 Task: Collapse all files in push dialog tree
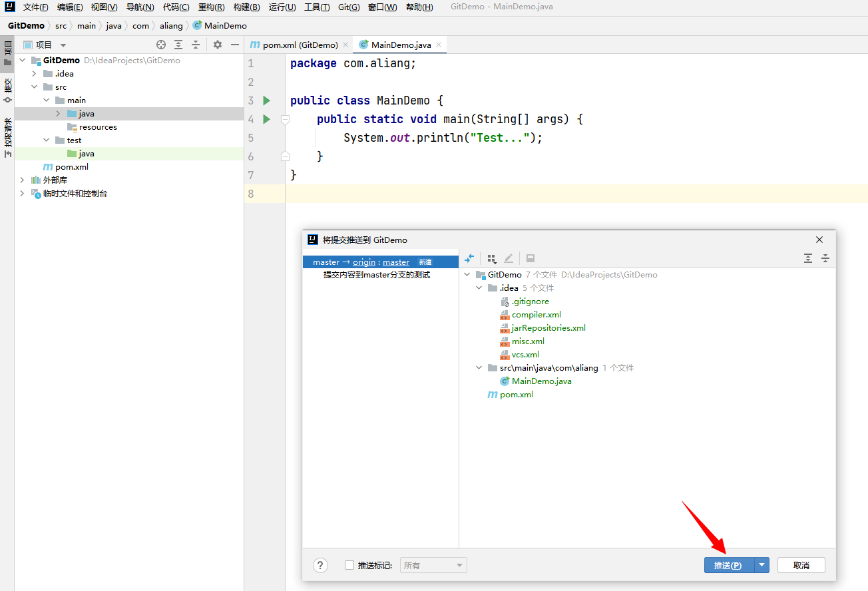(825, 258)
